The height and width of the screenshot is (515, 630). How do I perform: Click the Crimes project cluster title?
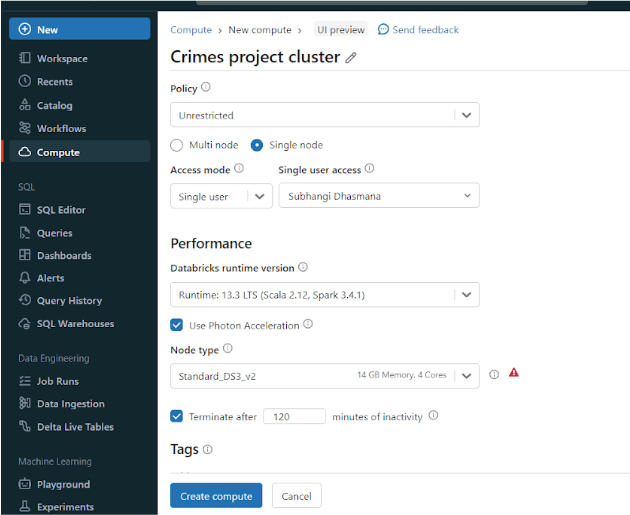coord(255,57)
